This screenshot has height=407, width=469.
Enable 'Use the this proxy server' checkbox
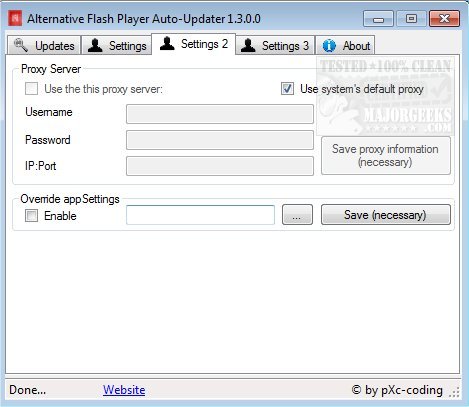point(31,89)
